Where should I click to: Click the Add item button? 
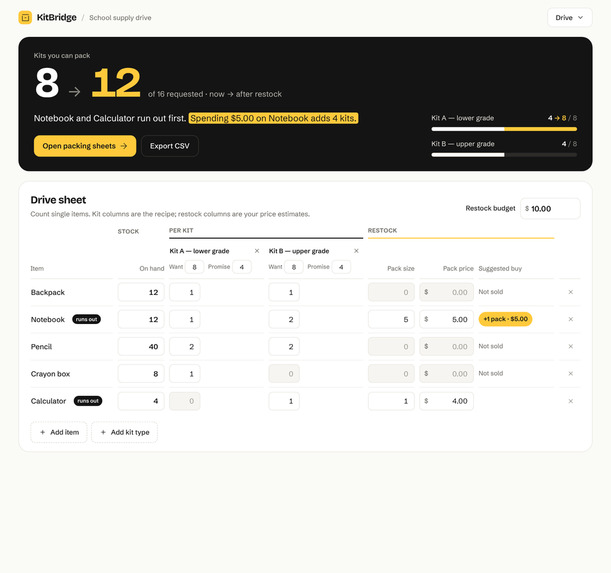click(59, 432)
